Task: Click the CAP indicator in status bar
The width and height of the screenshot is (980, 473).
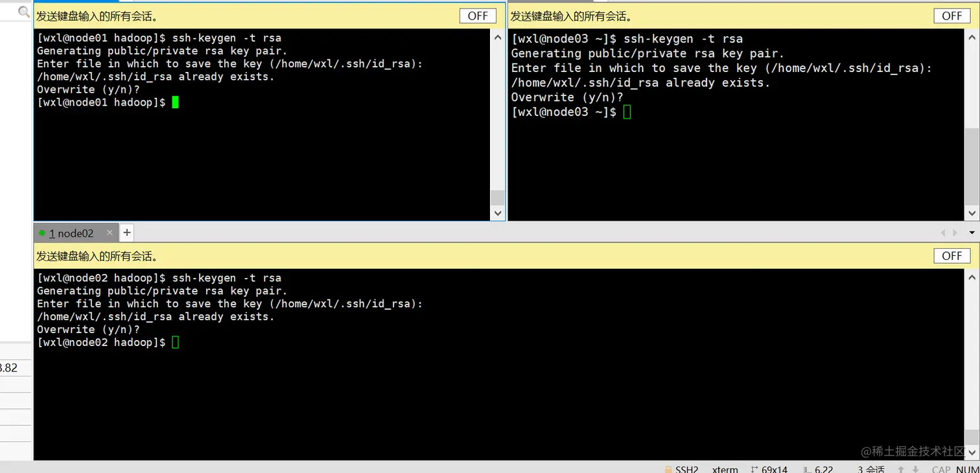Action: (941, 469)
